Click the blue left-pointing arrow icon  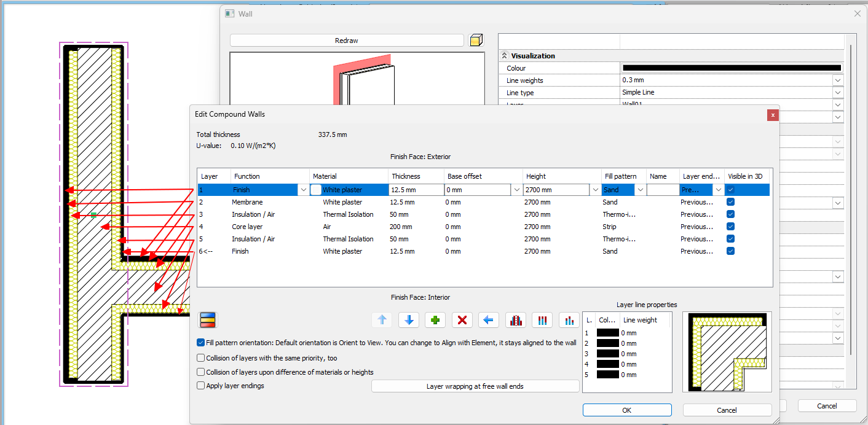[x=489, y=320]
